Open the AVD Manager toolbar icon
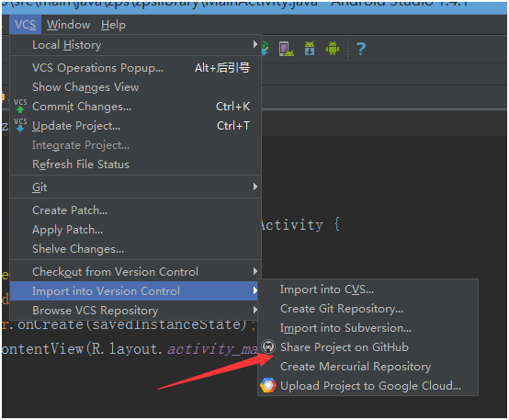Image resolution: width=509 pixels, height=420 pixels. 286,49
